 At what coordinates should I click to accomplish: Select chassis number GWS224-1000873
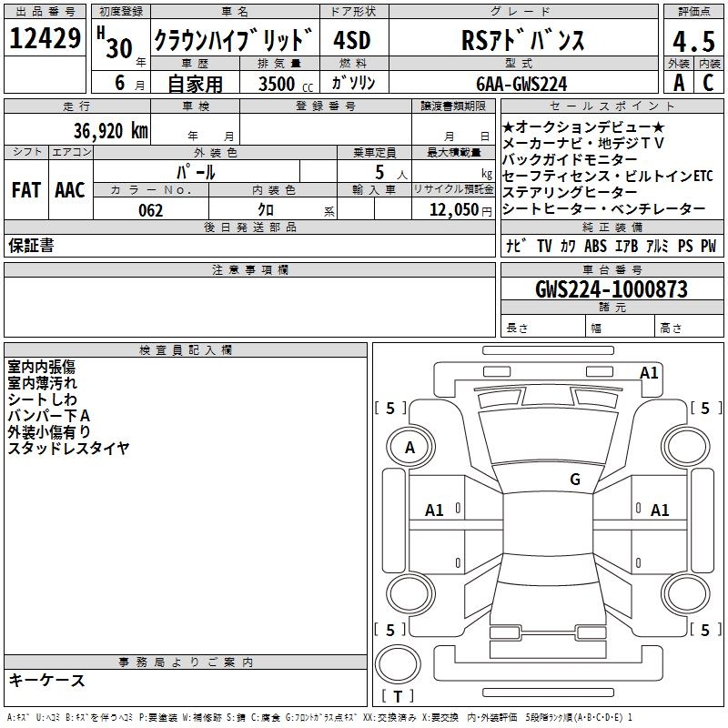point(611,289)
